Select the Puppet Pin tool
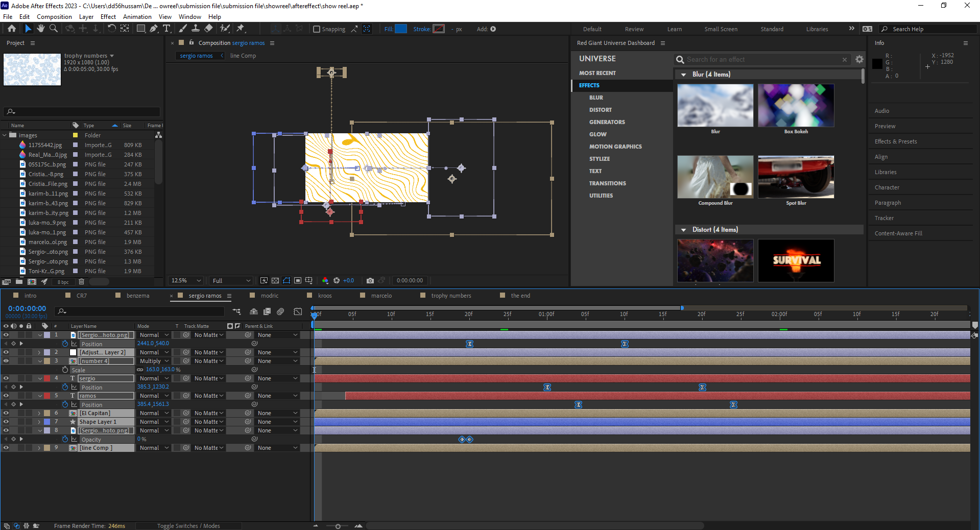This screenshot has height=530, width=980. pos(241,29)
